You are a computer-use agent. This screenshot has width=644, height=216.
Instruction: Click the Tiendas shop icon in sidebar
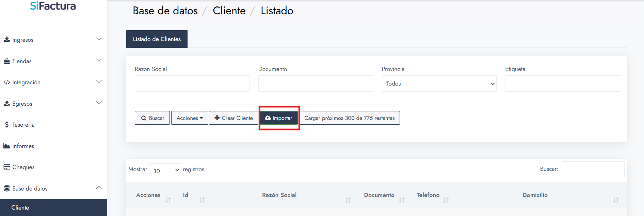click(7, 61)
